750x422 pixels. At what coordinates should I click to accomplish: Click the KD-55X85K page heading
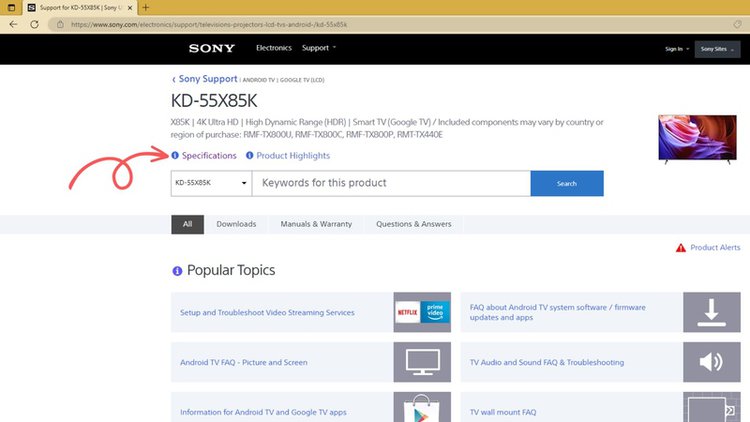point(214,101)
